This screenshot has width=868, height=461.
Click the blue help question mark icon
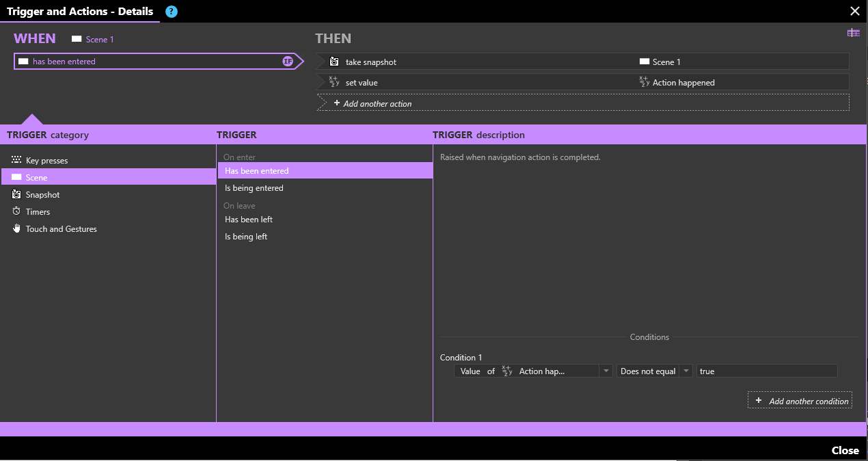tap(172, 12)
